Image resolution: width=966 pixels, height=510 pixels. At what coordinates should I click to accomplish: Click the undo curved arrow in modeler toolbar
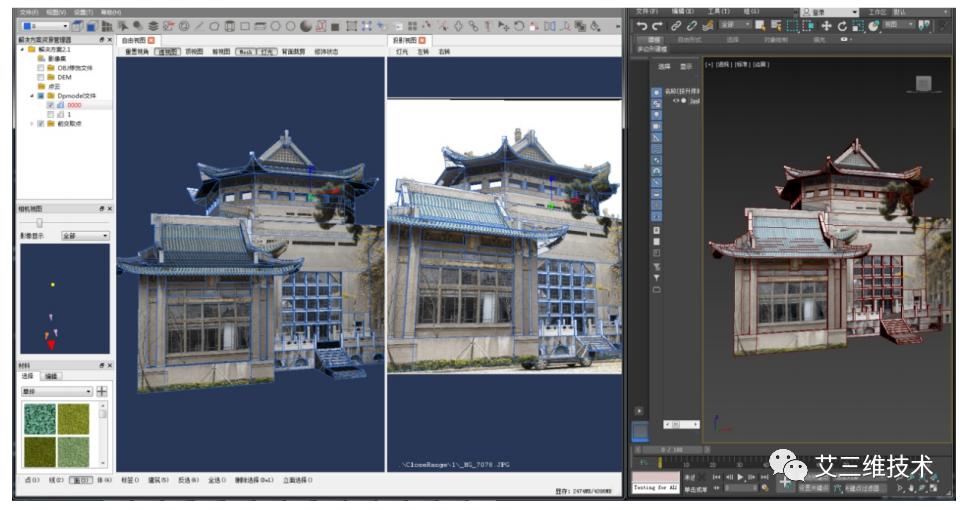click(519, 26)
